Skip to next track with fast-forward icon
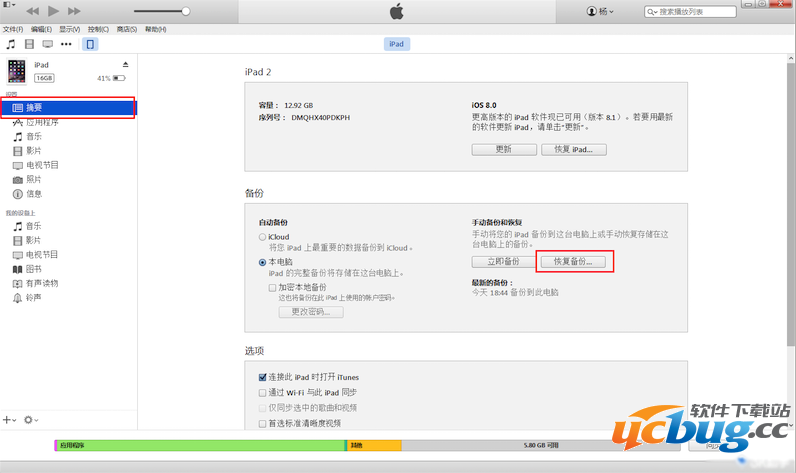 click(76, 11)
